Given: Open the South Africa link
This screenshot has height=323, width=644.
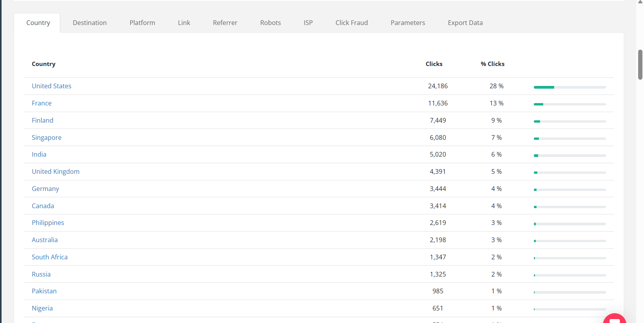Looking at the screenshot, I should coord(50,257).
